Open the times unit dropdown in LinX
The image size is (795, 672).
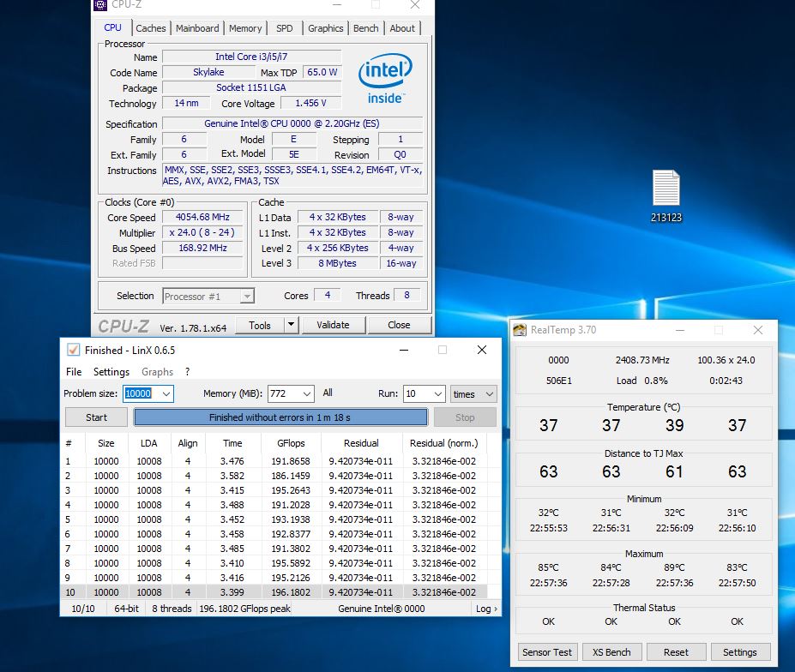pyautogui.click(x=473, y=393)
